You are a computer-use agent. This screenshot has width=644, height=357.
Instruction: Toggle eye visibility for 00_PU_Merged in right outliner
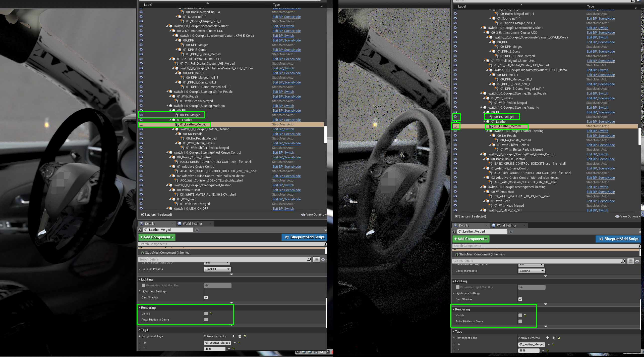point(455,117)
